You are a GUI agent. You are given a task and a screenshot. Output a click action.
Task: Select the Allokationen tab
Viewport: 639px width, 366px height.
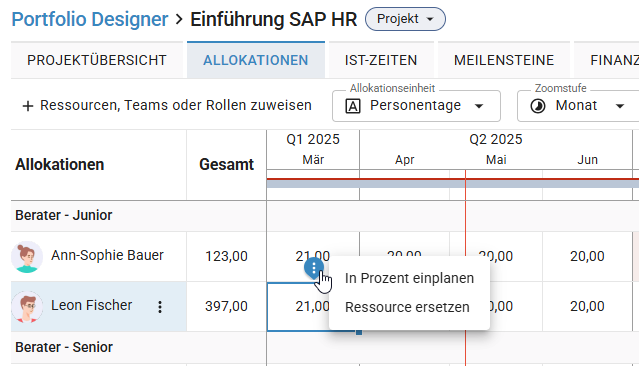pos(256,60)
